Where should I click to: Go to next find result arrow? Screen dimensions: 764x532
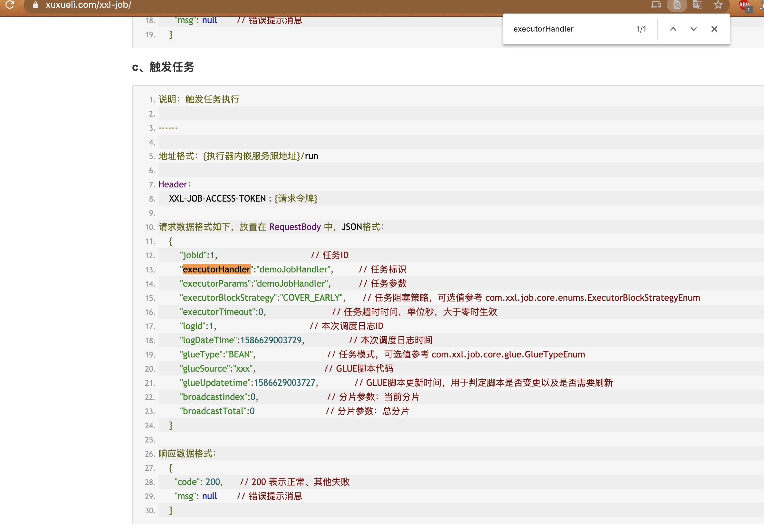tap(693, 29)
